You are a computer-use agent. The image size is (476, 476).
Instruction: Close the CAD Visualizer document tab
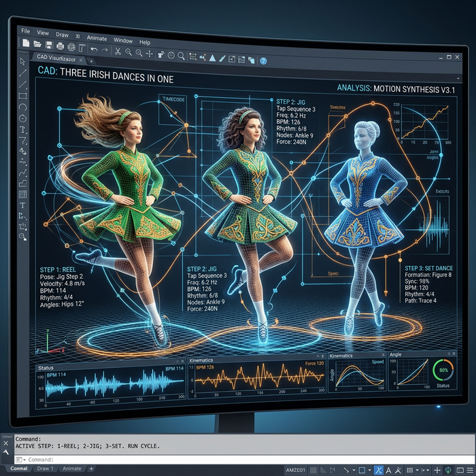coord(81,60)
